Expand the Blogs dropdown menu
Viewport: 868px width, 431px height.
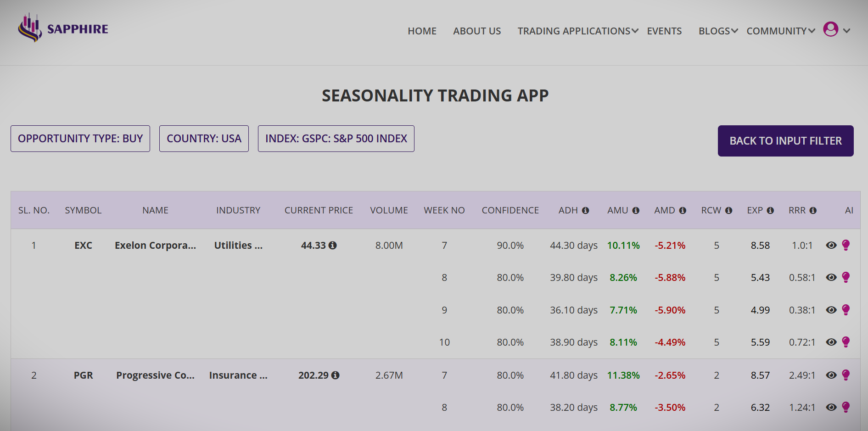[718, 31]
